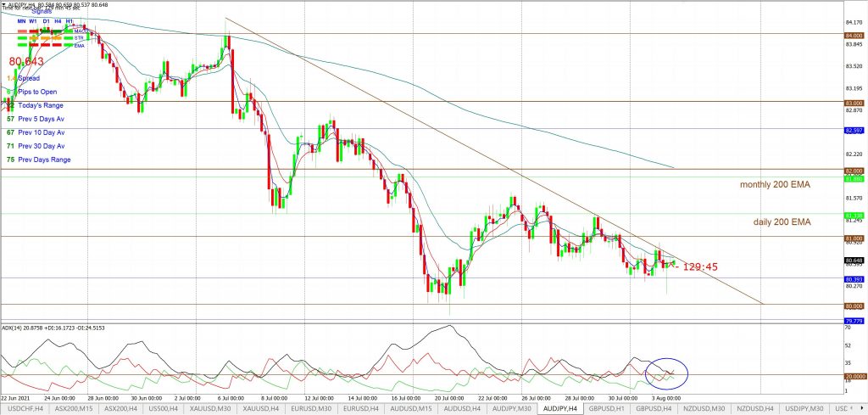Click the 'Spread' indicator label
Viewport: 868px width, 415px height.
[29, 78]
